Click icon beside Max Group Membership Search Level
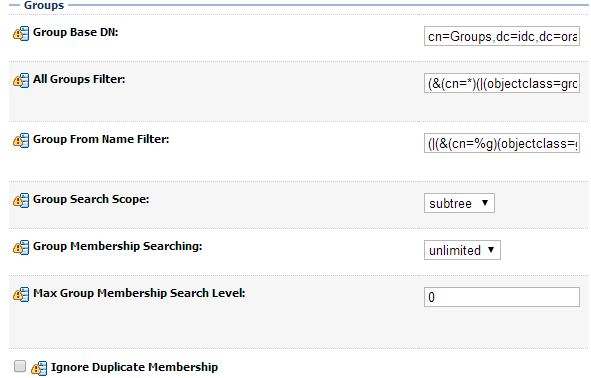Viewport: 591px width, 378px height. 21,294
